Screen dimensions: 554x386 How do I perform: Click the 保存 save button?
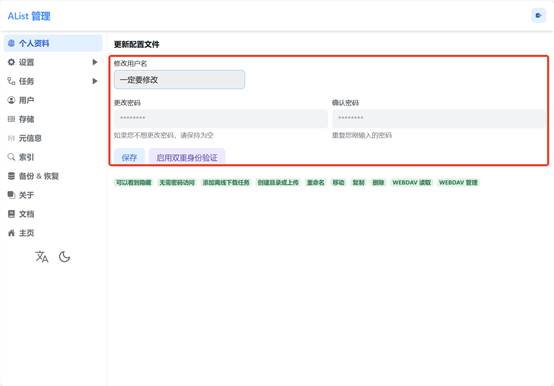(x=129, y=157)
